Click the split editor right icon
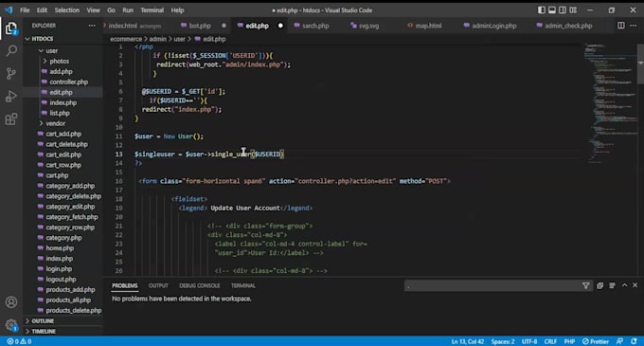This screenshot has width=644, height=346. [x=621, y=26]
